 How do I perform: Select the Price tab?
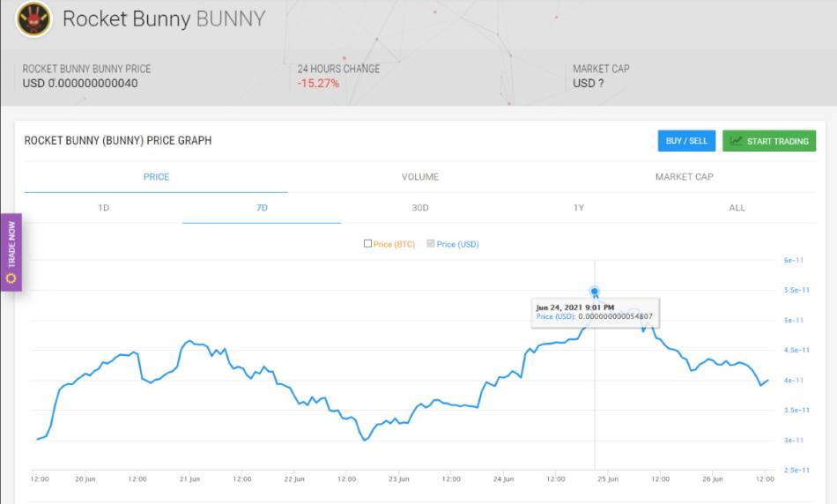tap(156, 177)
